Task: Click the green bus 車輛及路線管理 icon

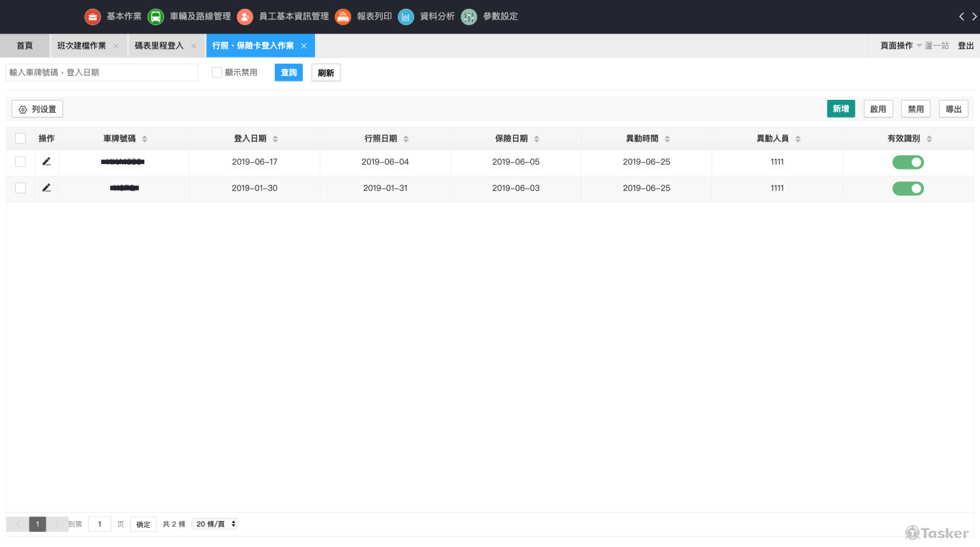Action: 156,16
